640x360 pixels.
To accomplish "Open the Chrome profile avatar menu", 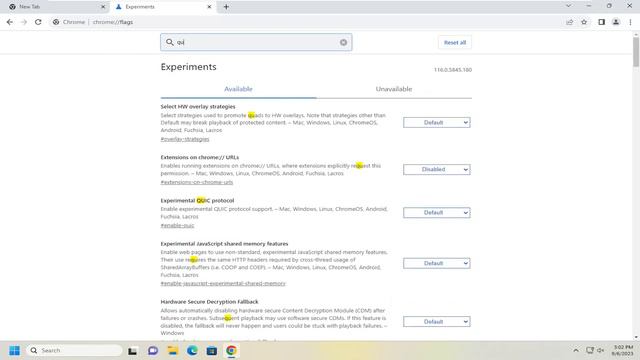I will tap(616, 22).
